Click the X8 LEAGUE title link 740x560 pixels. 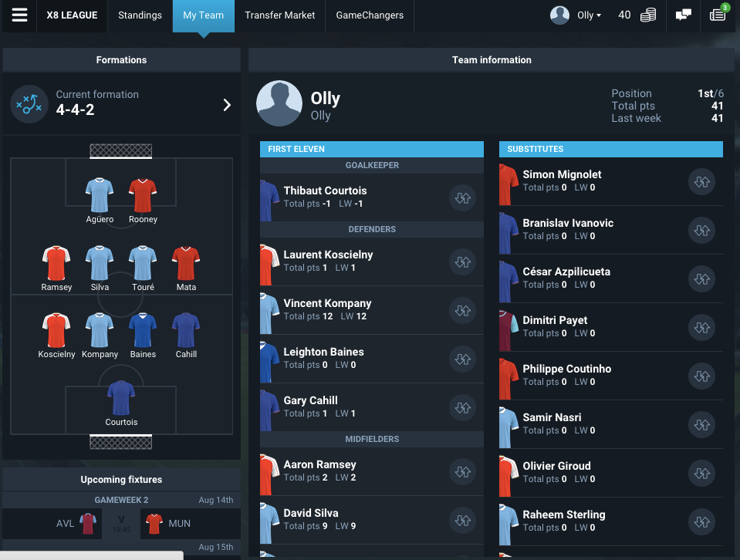tap(72, 15)
